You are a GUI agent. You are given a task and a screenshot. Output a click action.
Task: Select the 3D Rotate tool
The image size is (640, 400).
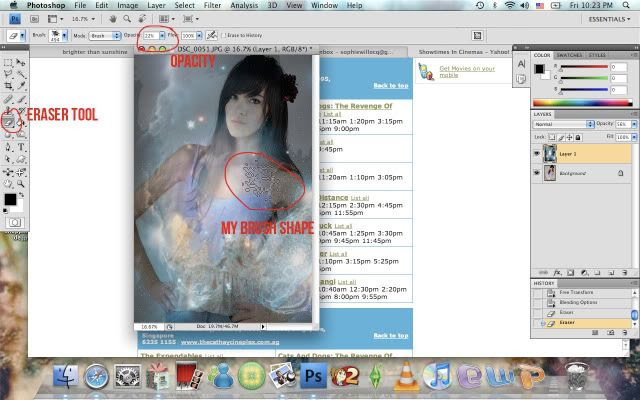[x=8, y=172]
